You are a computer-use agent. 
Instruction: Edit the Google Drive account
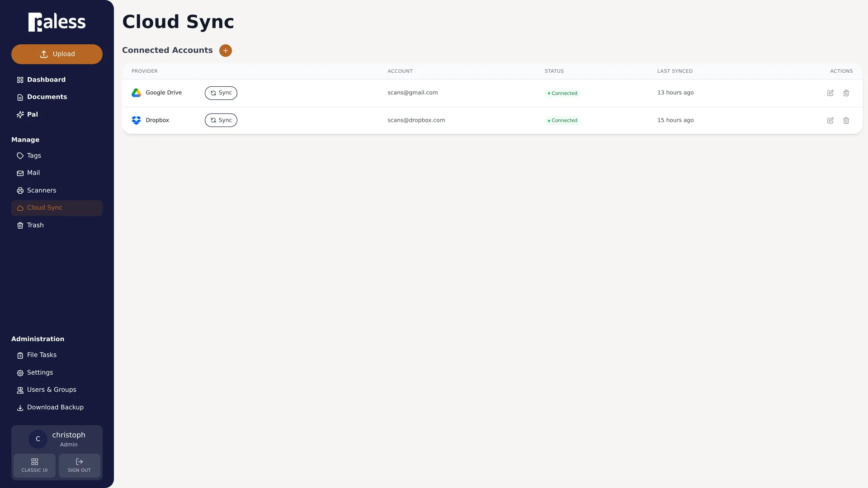coord(830,93)
